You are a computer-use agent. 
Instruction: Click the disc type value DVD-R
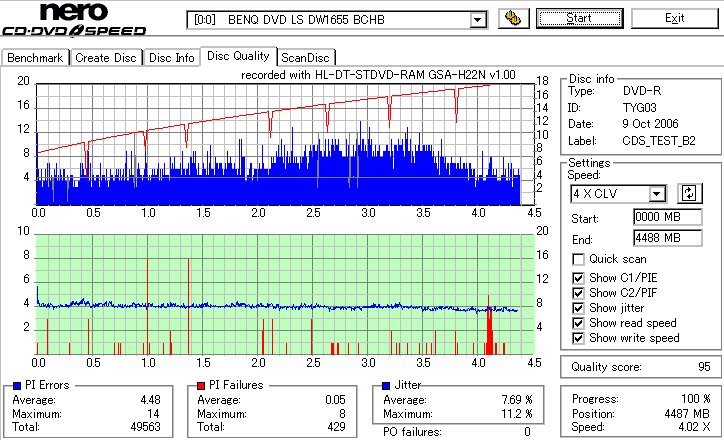point(642,91)
